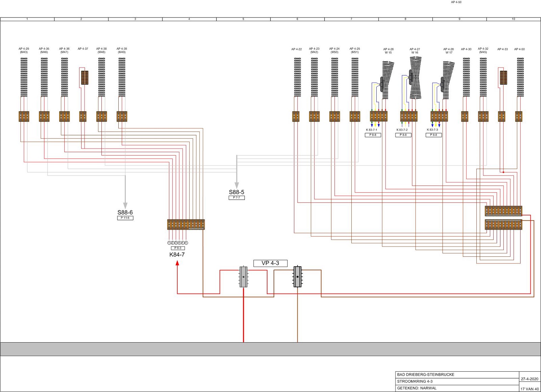Select the track symbol under AP 4-30
541x392 pixels.
(466, 77)
